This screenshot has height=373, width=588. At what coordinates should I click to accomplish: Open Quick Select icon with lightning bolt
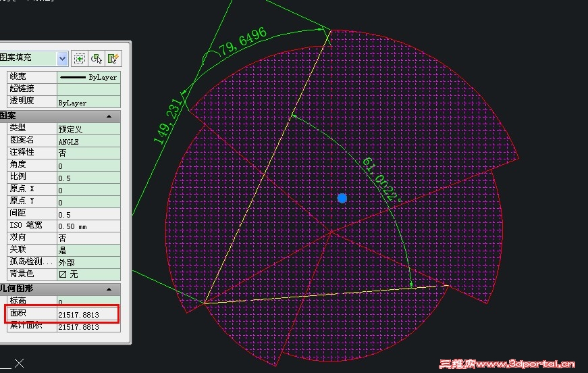[113, 59]
